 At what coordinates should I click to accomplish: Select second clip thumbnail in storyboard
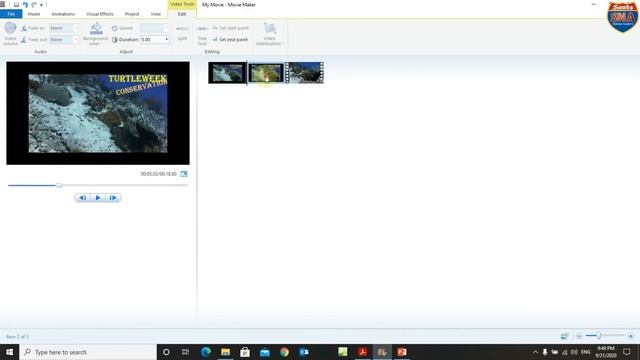[x=266, y=73]
